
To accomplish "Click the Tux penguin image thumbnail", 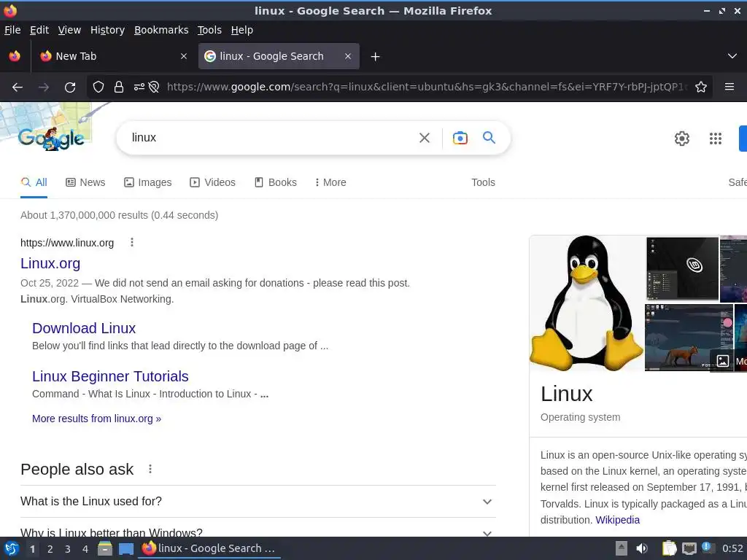I will [587, 303].
